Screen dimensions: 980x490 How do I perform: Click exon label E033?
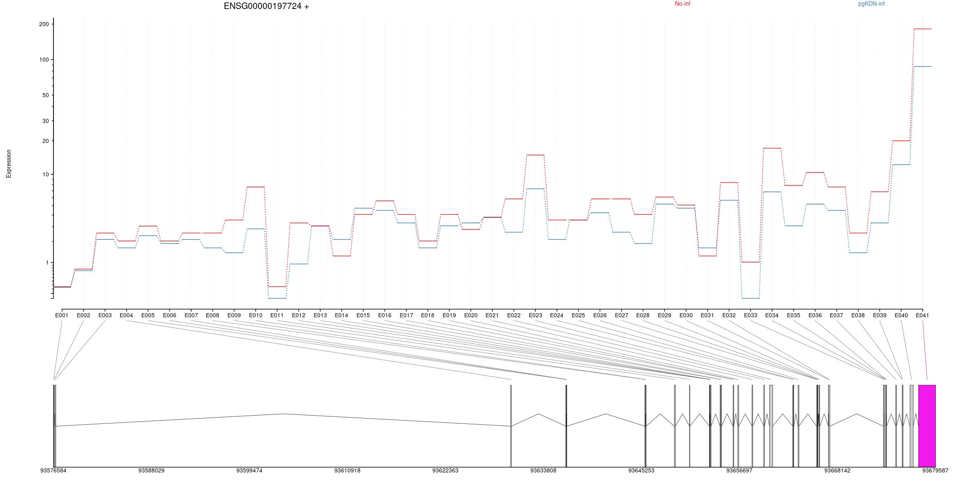(751, 315)
